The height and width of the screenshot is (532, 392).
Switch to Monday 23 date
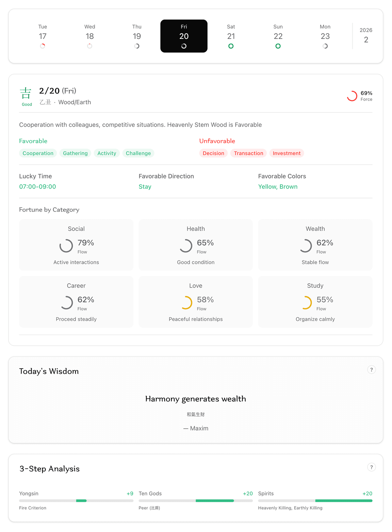tap(325, 36)
